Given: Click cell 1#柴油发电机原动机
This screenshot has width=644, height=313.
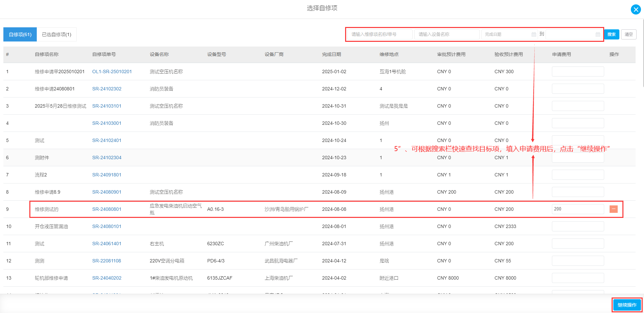Looking at the screenshot, I should tap(171, 278).
